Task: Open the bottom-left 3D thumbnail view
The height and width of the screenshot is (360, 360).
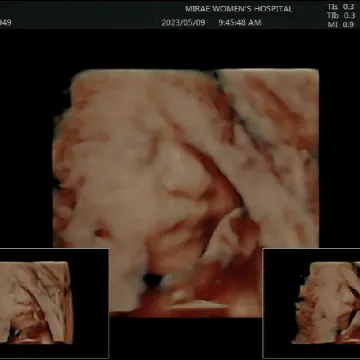Action: 54,303
